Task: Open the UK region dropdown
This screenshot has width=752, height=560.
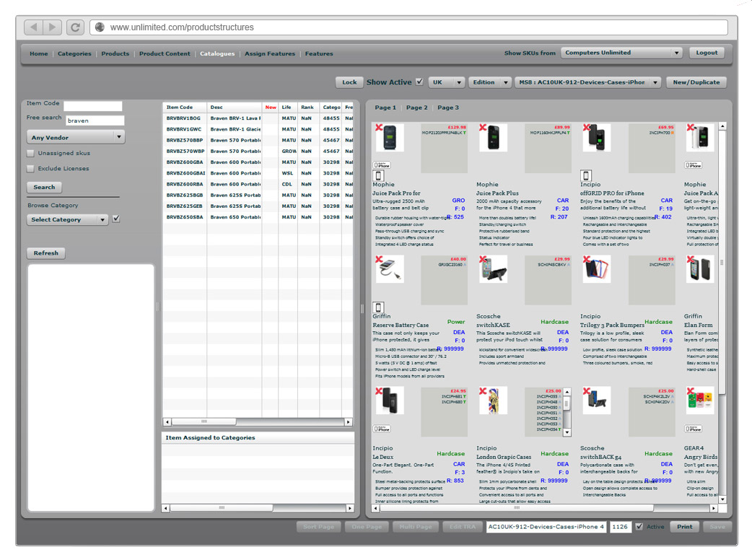Action: (x=447, y=82)
